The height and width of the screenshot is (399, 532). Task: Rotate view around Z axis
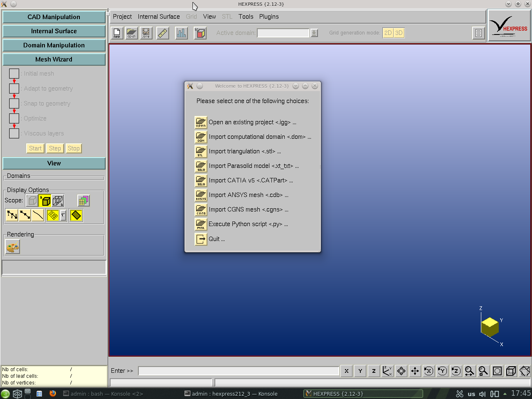(x=456, y=371)
